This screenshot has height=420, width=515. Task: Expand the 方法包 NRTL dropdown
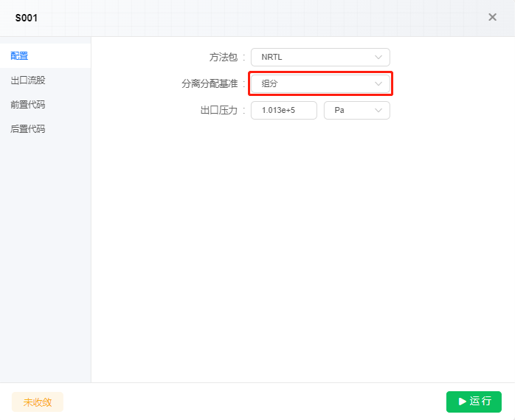click(320, 57)
